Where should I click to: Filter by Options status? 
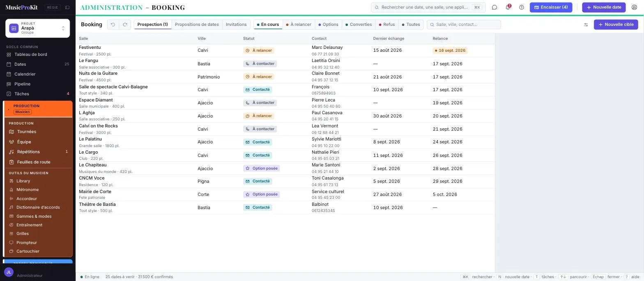tap(328, 25)
